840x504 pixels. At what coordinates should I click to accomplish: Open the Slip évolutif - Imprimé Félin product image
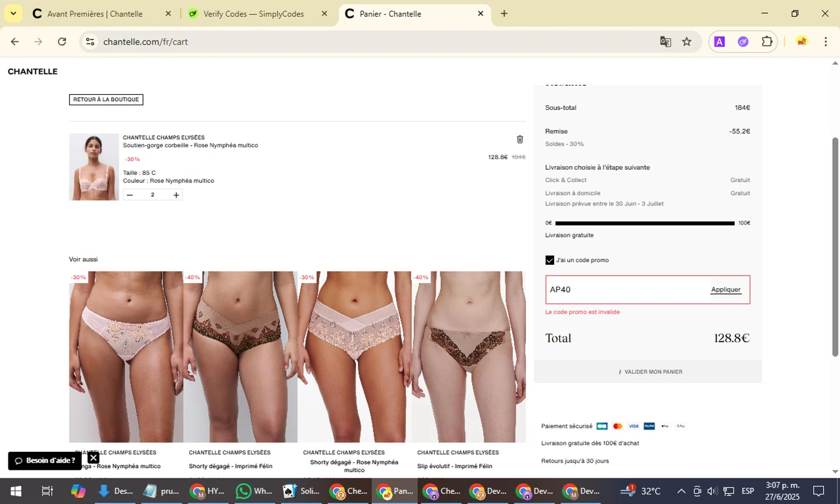pos(469,357)
